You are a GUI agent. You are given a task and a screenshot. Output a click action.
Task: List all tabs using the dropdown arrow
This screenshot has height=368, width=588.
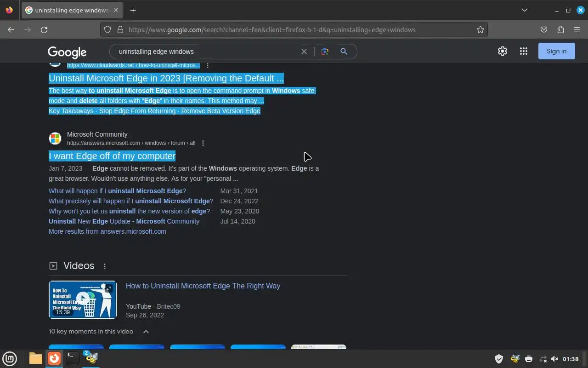pos(525,10)
